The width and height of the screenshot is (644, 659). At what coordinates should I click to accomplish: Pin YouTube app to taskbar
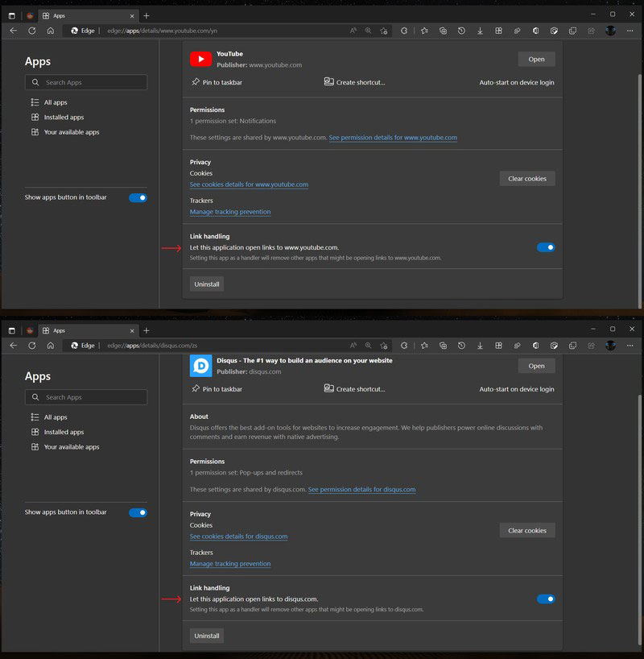point(217,82)
